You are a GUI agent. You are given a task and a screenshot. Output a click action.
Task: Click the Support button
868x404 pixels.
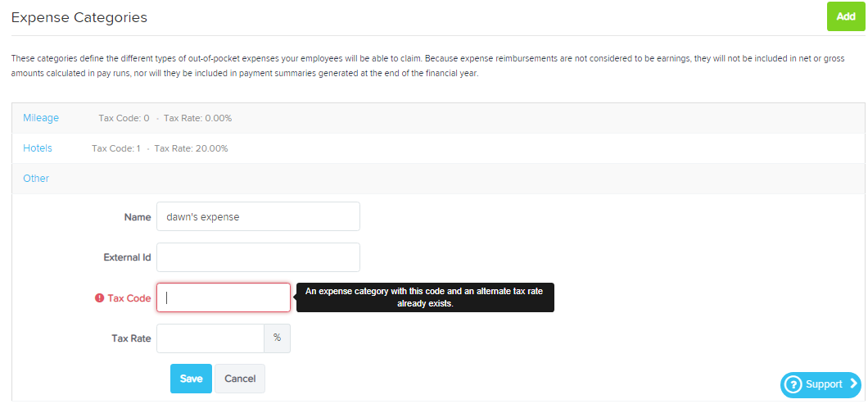point(821,384)
